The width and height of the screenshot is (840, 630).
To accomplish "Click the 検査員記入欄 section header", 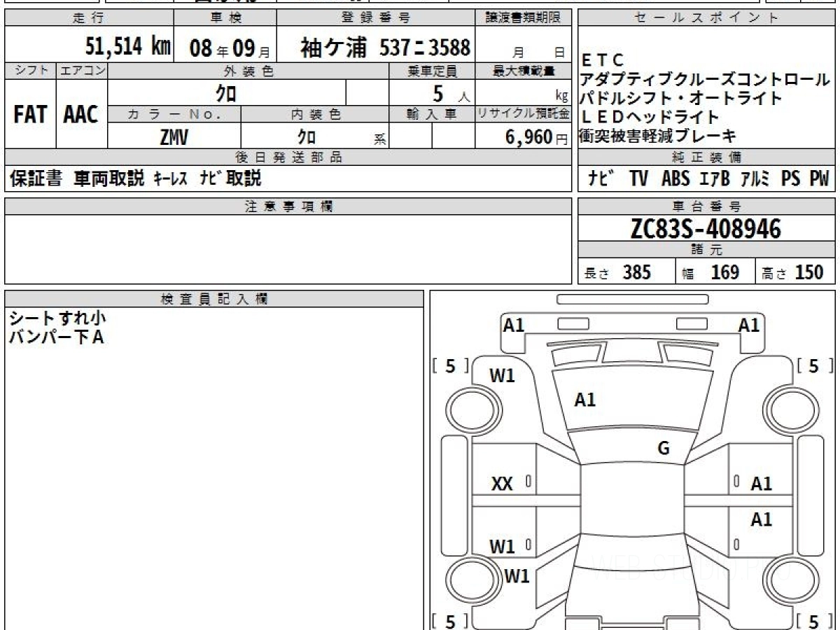I will (x=213, y=299).
